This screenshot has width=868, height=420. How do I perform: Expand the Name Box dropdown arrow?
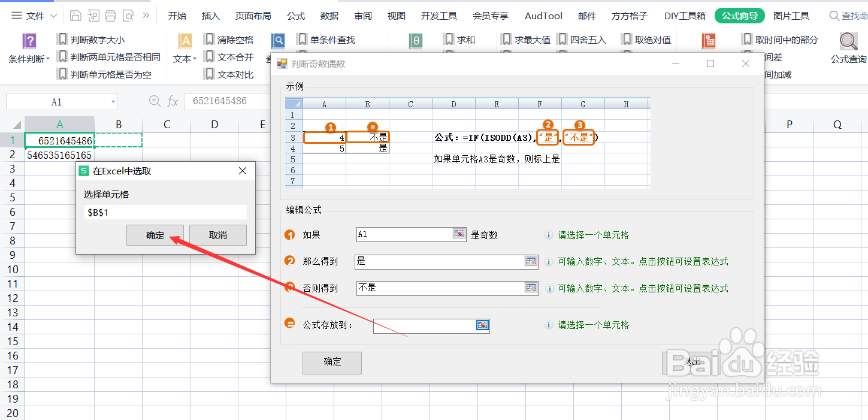(x=113, y=102)
